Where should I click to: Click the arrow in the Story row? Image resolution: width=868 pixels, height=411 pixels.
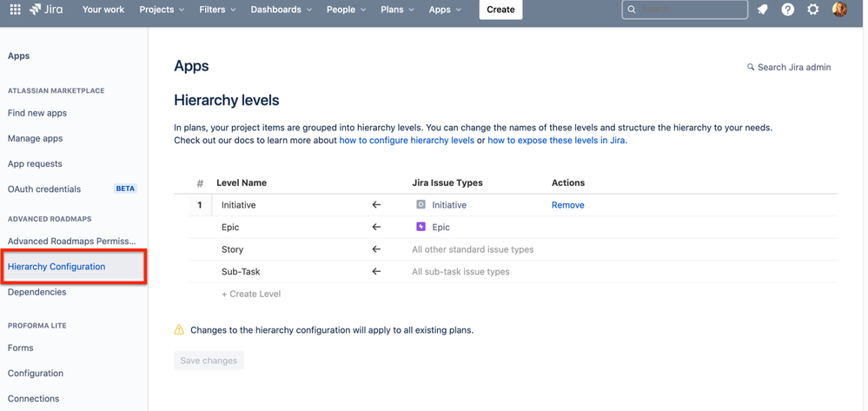(376, 249)
